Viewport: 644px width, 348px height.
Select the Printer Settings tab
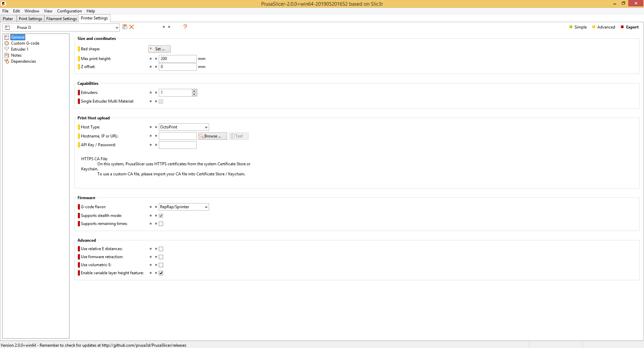point(94,18)
